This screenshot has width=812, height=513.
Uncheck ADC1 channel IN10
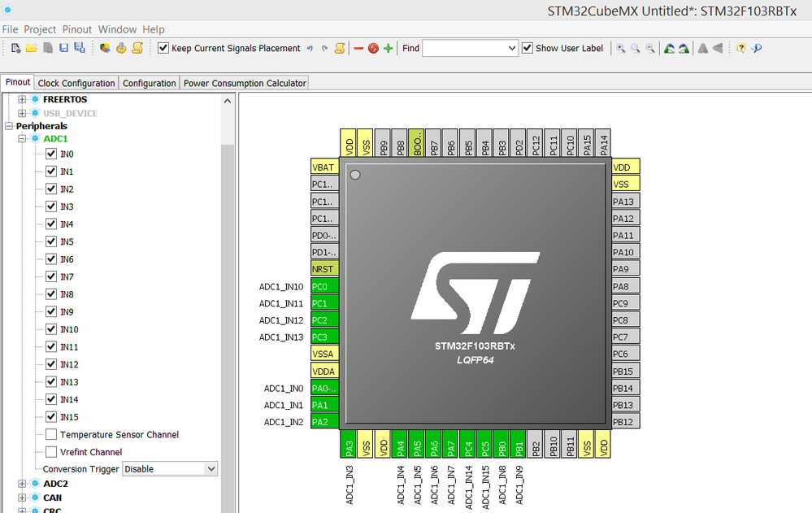(51, 329)
